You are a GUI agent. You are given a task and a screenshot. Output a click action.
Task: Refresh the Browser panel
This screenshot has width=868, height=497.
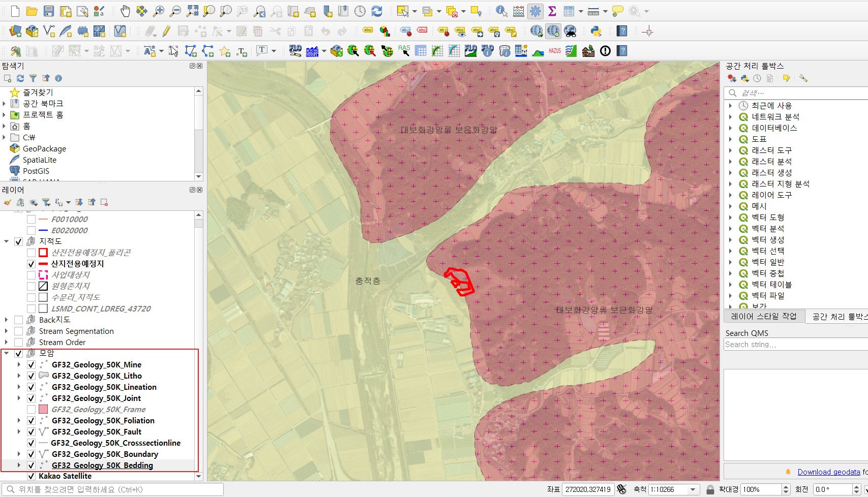click(x=20, y=78)
